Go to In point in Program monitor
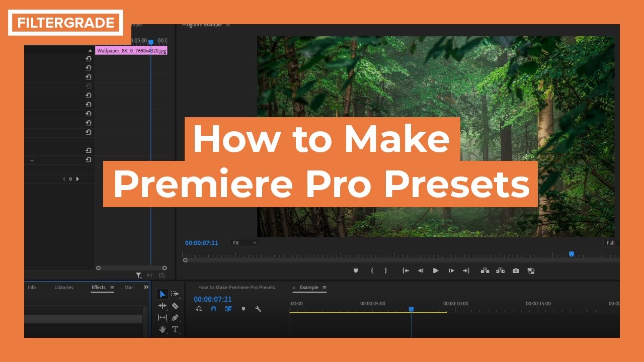Viewport: 644px width, 362px height. coord(406,270)
